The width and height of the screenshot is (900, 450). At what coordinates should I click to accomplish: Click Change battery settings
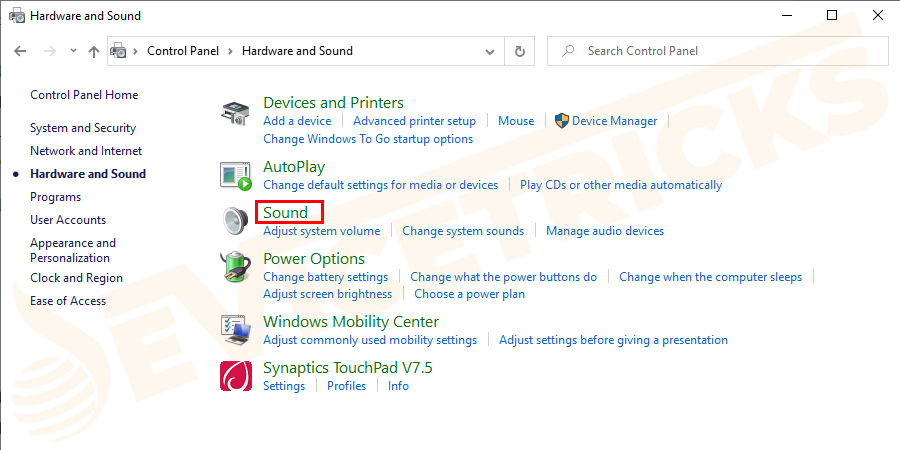(x=325, y=277)
